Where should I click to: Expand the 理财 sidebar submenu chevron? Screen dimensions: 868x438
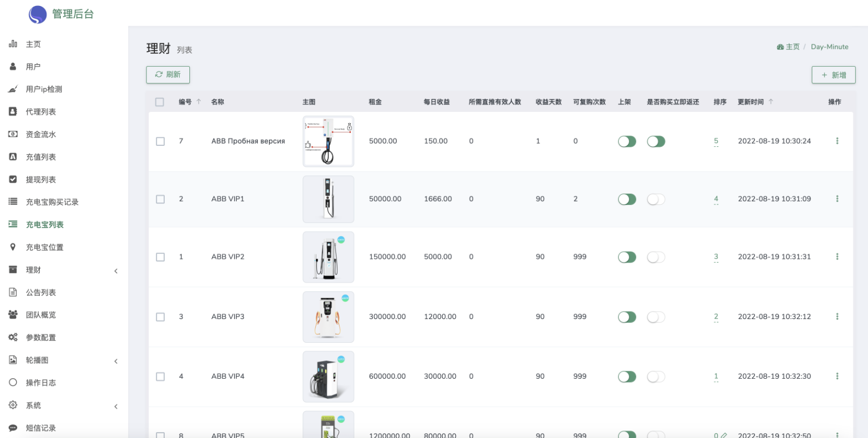[x=116, y=271]
